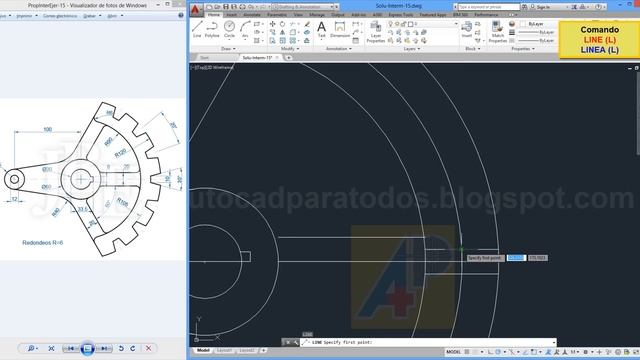Click the Erase tool icon
The width and height of the screenshot is (640, 360).
[x=307, y=24]
